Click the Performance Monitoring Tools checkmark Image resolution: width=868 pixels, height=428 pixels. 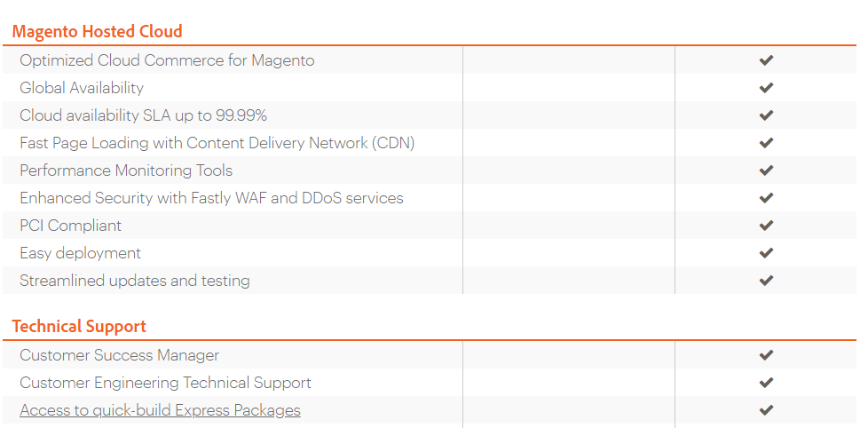[766, 170]
